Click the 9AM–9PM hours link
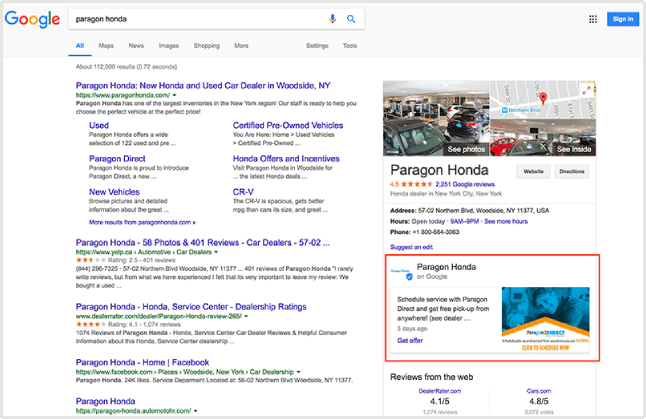Image resolution: width=646 pixels, height=419 pixels. pos(464,221)
